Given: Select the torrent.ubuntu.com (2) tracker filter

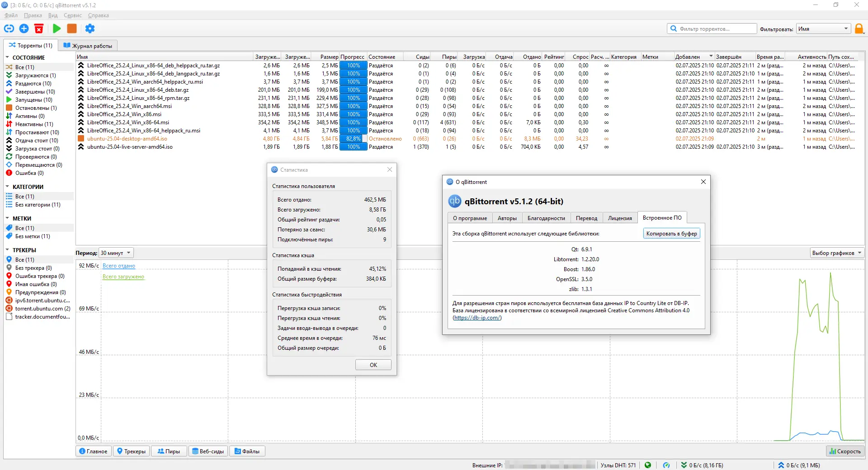Looking at the screenshot, I should 43,309.
